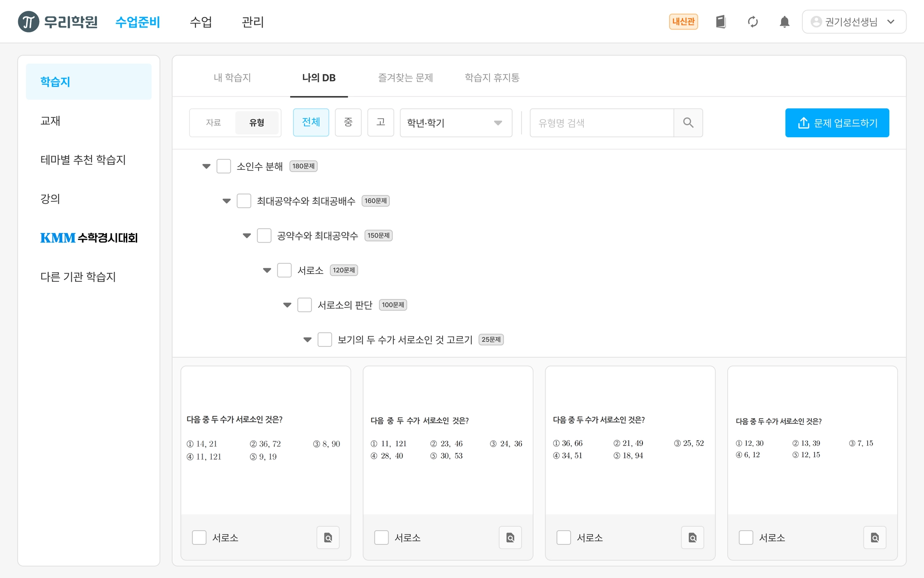The width and height of the screenshot is (924, 578).
Task: Open the book icon in header
Action: [x=721, y=22]
